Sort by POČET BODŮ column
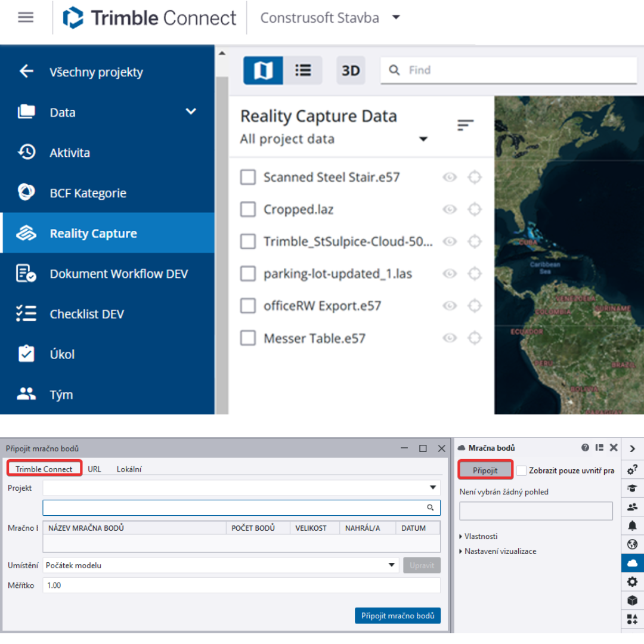 (x=258, y=528)
